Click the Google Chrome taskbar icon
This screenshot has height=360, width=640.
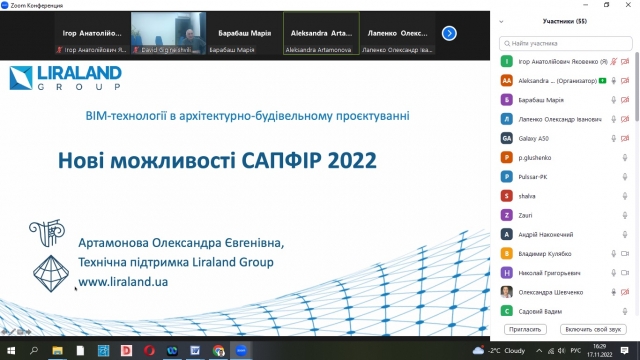click(x=218, y=351)
